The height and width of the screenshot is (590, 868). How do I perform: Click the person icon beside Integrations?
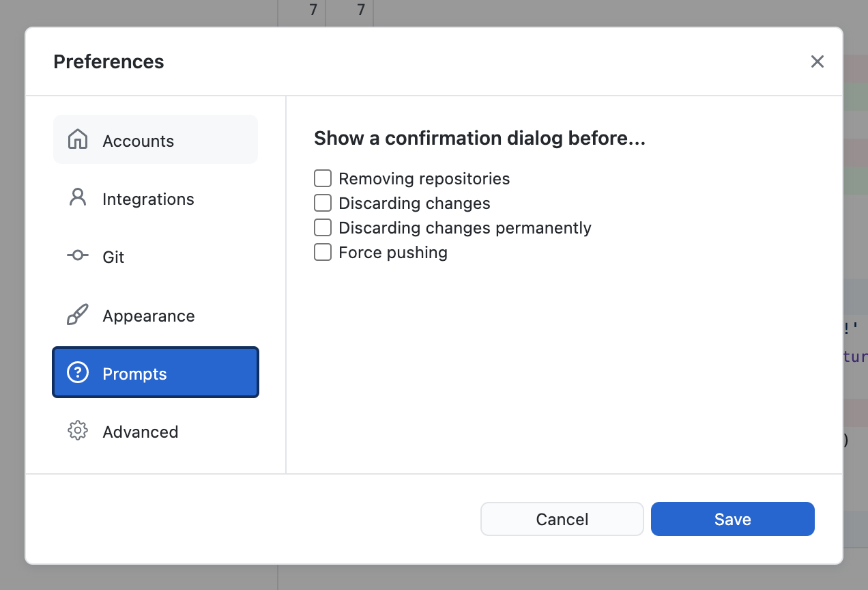pyautogui.click(x=78, y=198)
